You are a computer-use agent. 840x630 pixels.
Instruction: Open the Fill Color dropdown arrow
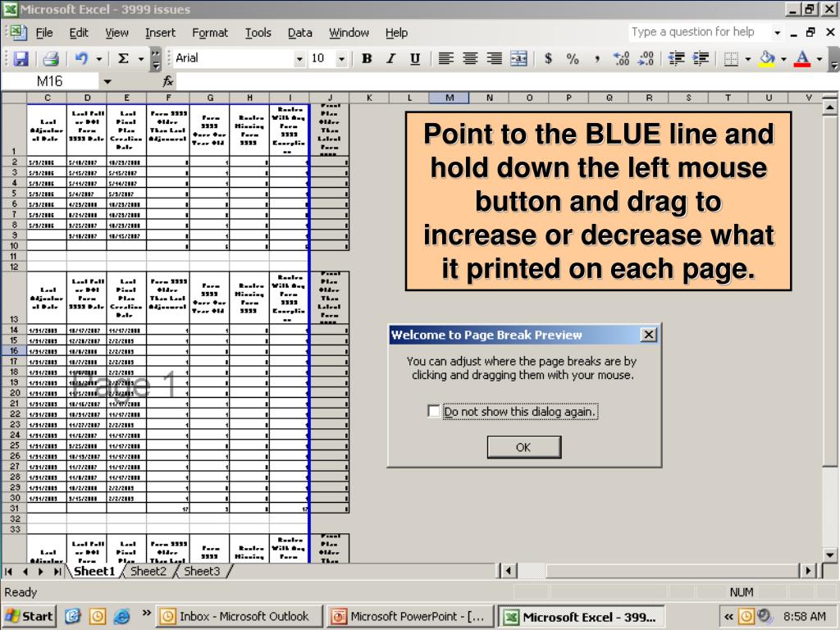783,59
